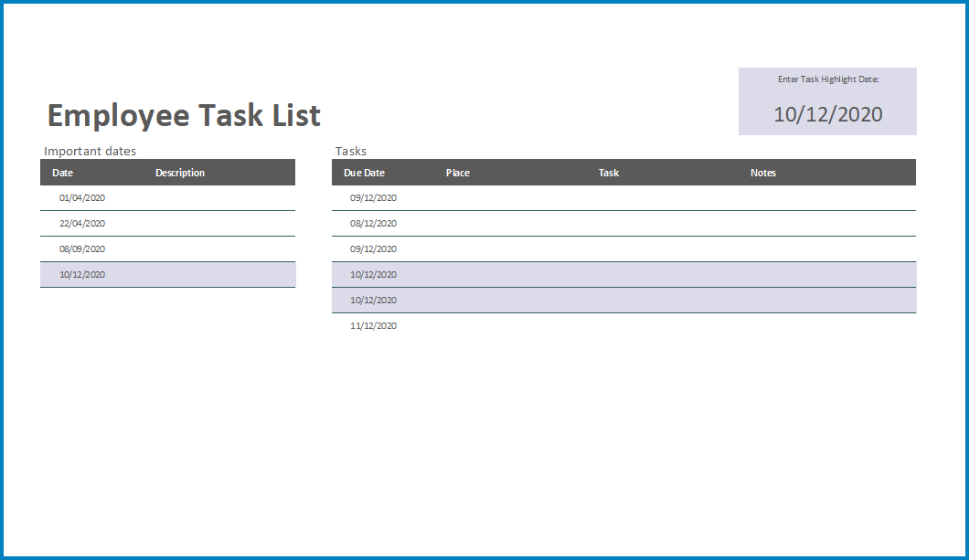
Task: Select the Description column header
Action: pos(179,172)
